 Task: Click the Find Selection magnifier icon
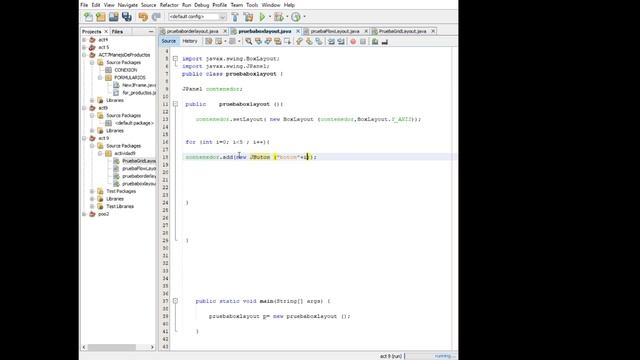pyautogui.click(x=249, y=41)
